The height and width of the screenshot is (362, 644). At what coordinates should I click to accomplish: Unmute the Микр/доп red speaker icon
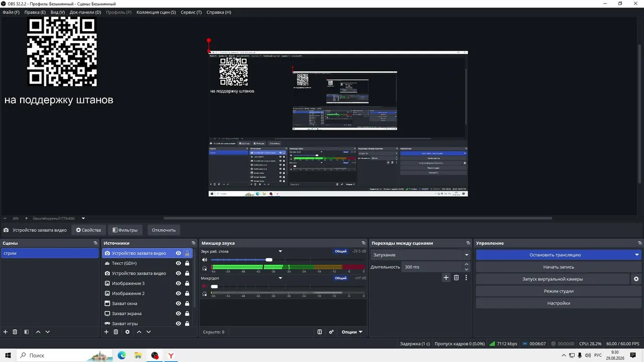click(205, 287)
